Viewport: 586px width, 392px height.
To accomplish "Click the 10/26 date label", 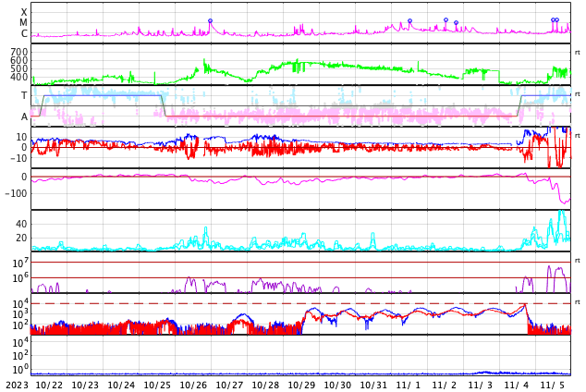I will [x=193, y=386].
